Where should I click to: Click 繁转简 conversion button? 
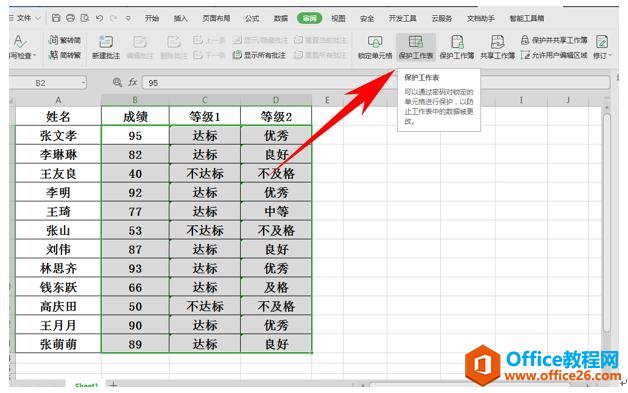(65, 40)
